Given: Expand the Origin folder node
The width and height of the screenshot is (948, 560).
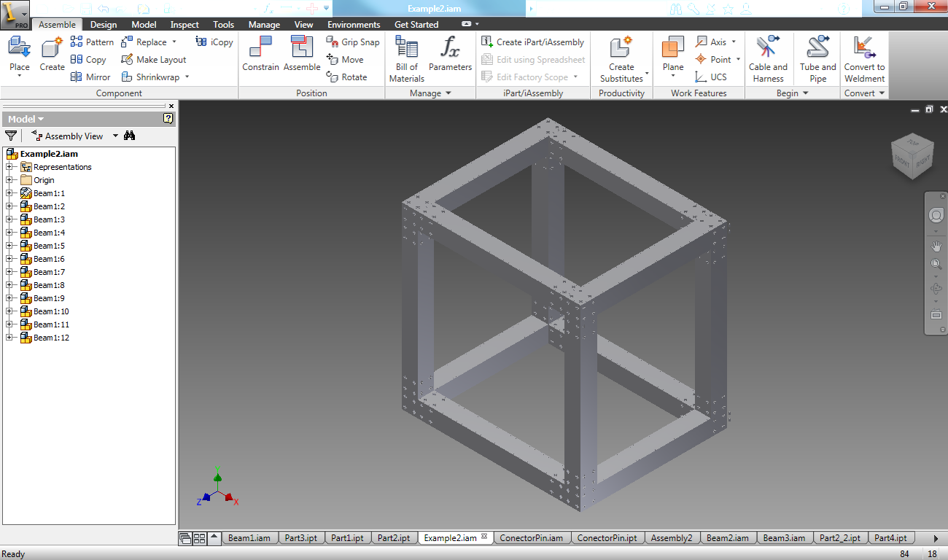Looking at the screenshot, I should pos(9,180).
